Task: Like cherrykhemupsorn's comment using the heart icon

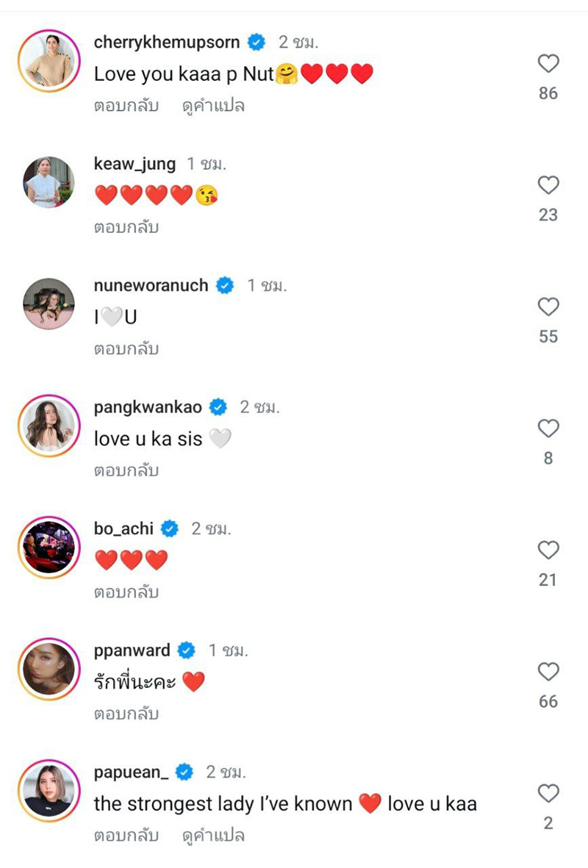Action: [548, 65]
